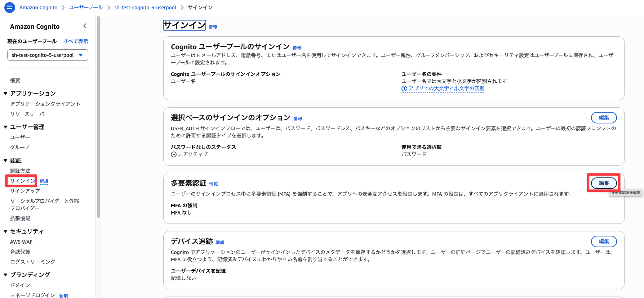The height and width of the screenshot is (298, 644).
Task: Click ユーザー名の要件 heading
Action: tap(422, 74)
